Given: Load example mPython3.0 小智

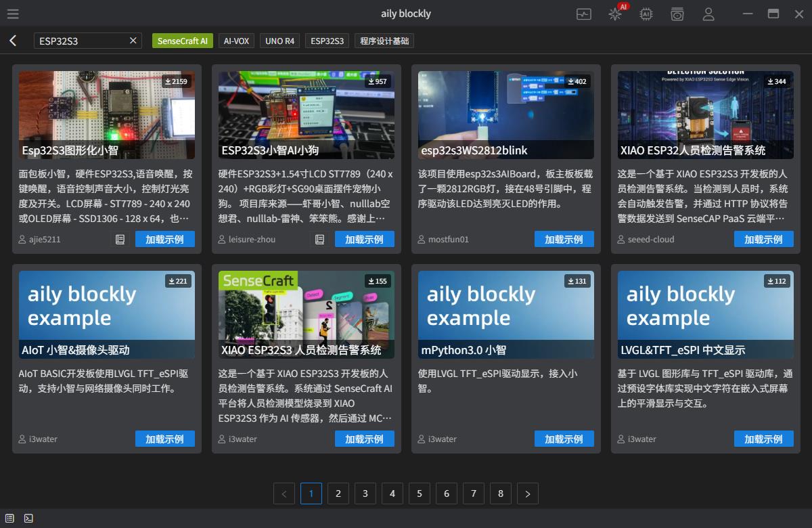Looking at the screenshot, I should [x=564, y=439].
